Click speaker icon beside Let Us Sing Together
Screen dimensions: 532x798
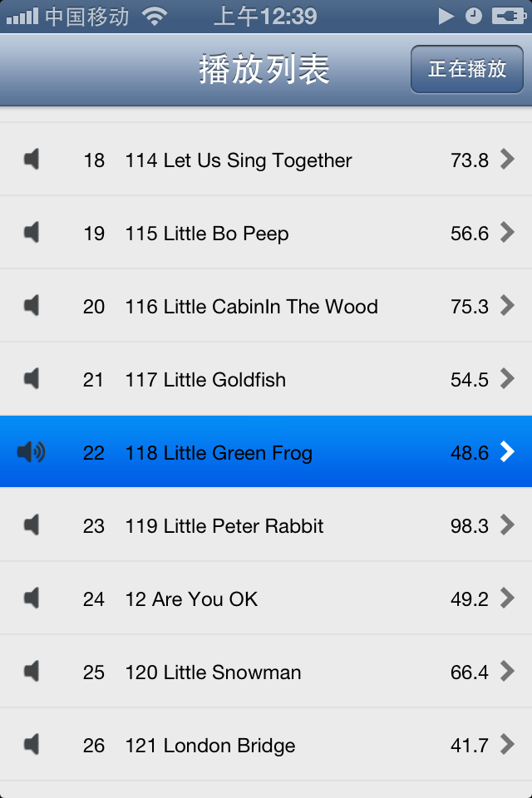pyautogui.click(x=32, y=160)
